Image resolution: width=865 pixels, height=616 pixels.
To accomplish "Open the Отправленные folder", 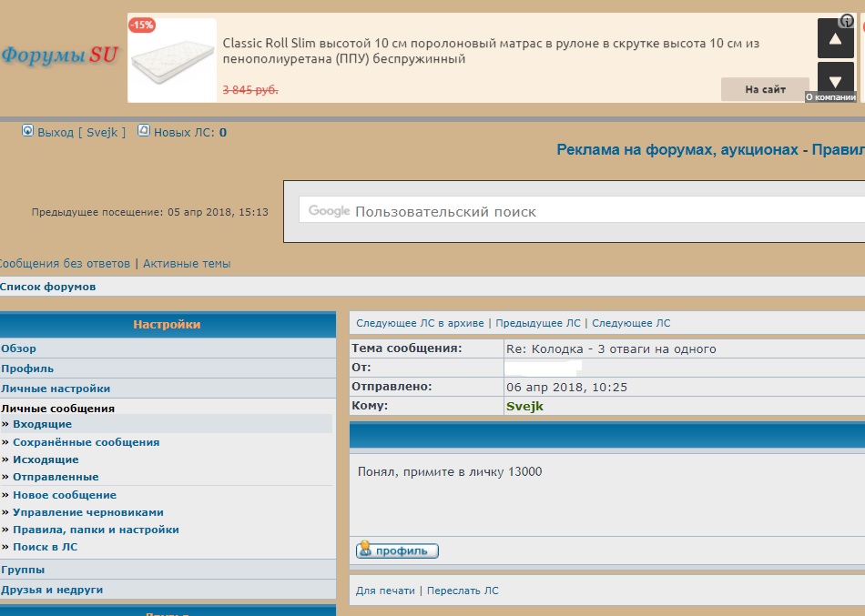I will pyautogui.click(x=56, y=477).
